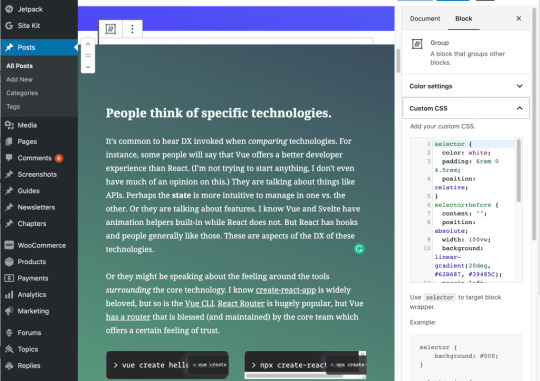This screenshot has height=381, width=540.
Task: Click the CSS editor vertical scrollbar
Action: [x=518, y=171]
